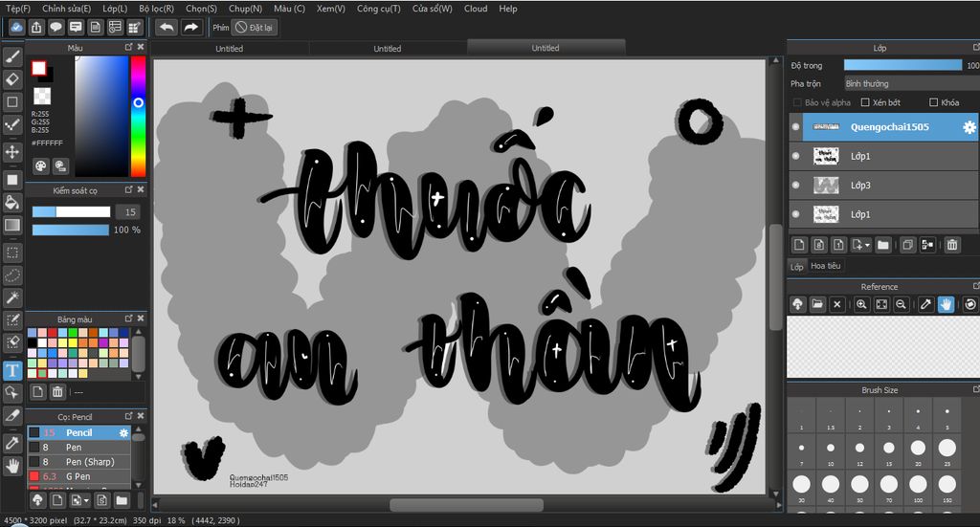Choose brush size 100 preset
This screenshot has height=527, width=980.
(x=918, y=485)
